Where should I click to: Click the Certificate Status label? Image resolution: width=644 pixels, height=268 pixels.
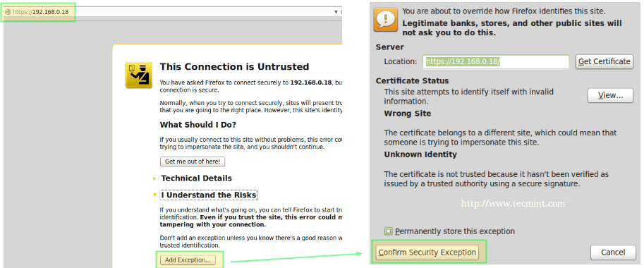[412, 80]
